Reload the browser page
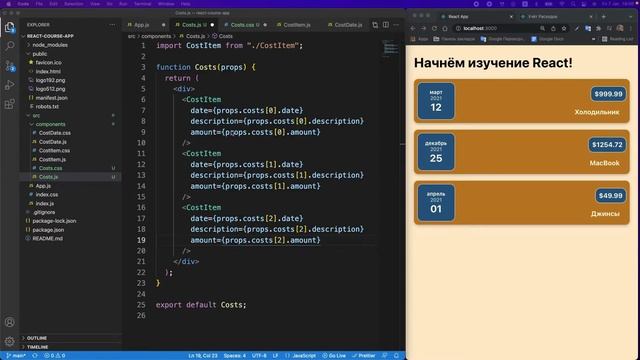Viewport: 640px width, 360px height. [x=434, y=28]
